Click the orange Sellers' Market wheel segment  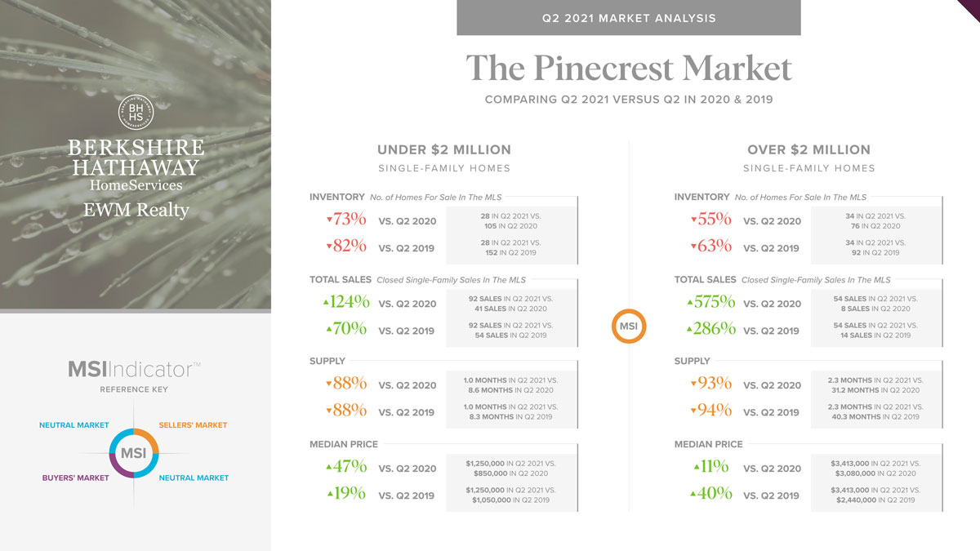(x=148, y=438)
